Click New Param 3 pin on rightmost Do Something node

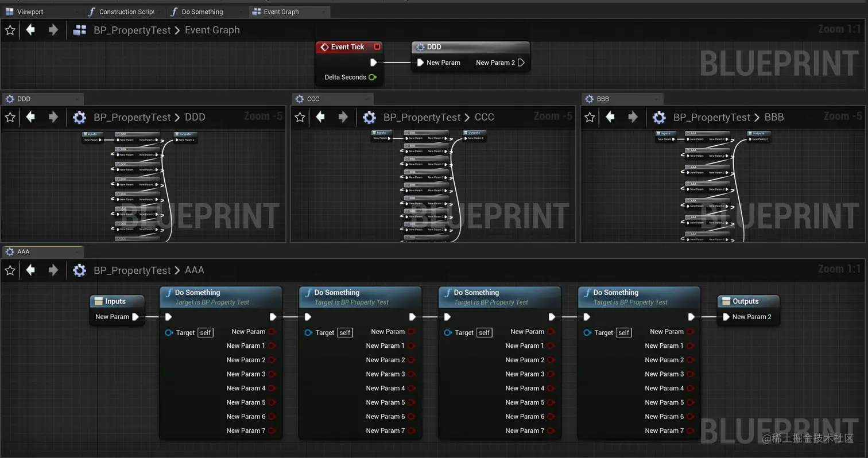(691, 374)
